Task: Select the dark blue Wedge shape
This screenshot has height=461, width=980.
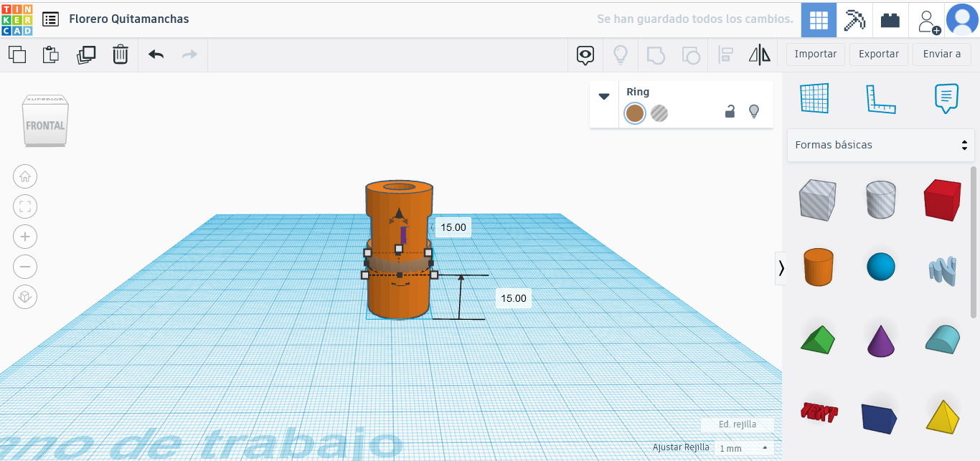Action: 880,418
